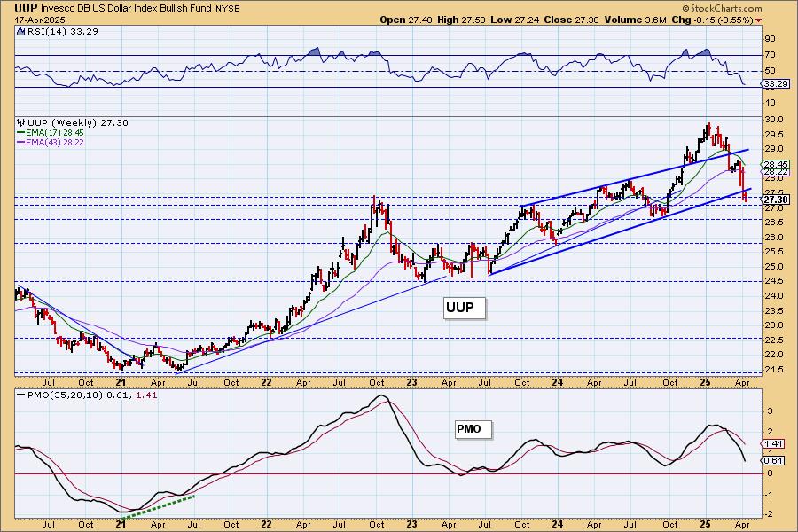
Task: Click the 28.22 purple price tag on right axis
Action: (x=776, y=173)
